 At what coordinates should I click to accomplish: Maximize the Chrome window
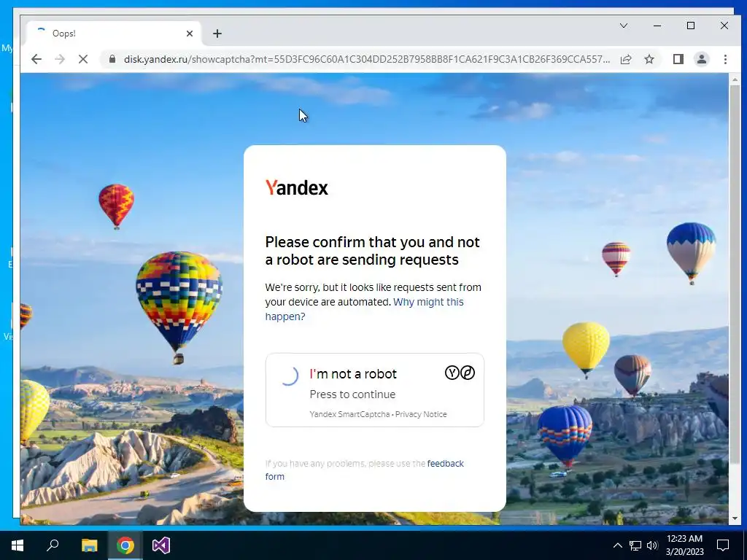pos(691,26)
